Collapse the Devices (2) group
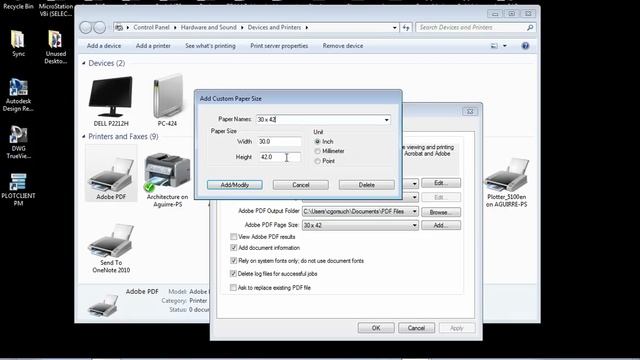Viewport: 640px width, 360px height. (84, 63)
